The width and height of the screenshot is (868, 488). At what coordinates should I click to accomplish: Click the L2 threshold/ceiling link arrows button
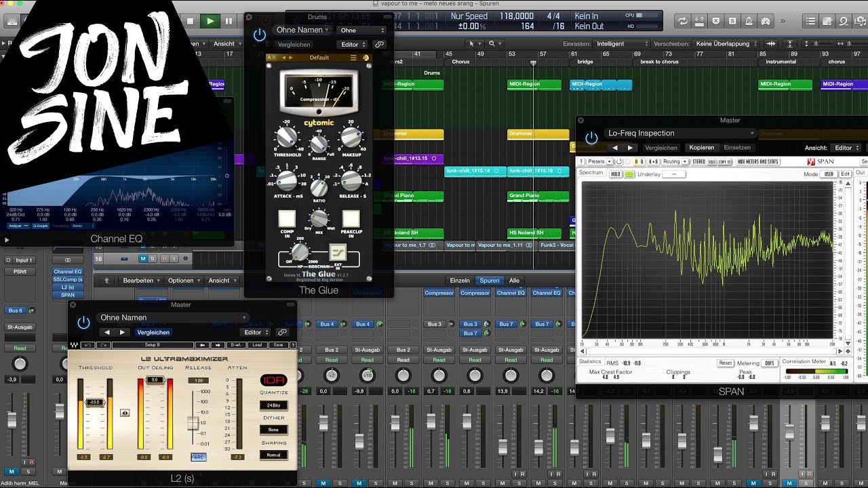click(x=125, y=413)
